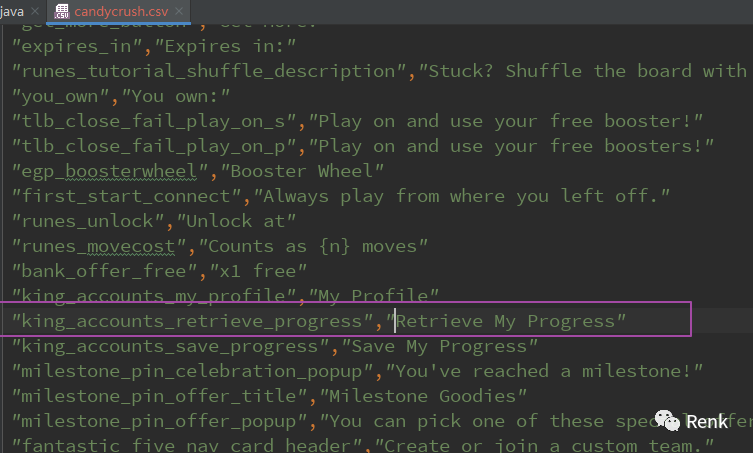This screenshot has height=453, width=753.
Task: Click the tlb_close_fail_play_on_s line
Action: click(357, 122)
